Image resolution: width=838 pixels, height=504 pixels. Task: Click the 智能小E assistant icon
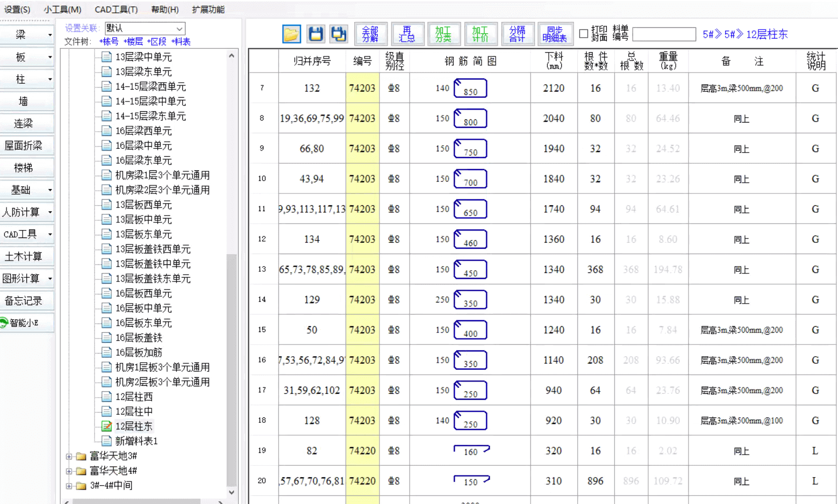5,323
